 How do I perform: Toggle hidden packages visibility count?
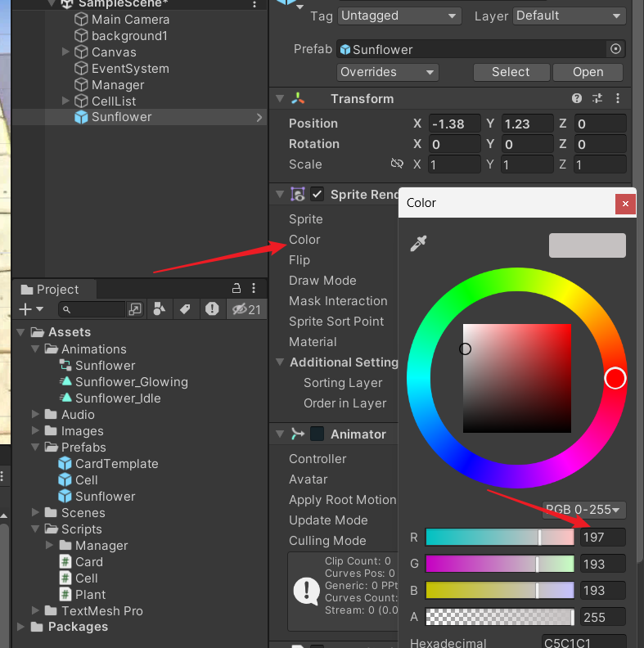pyautogui.click(x=245, y=309)
